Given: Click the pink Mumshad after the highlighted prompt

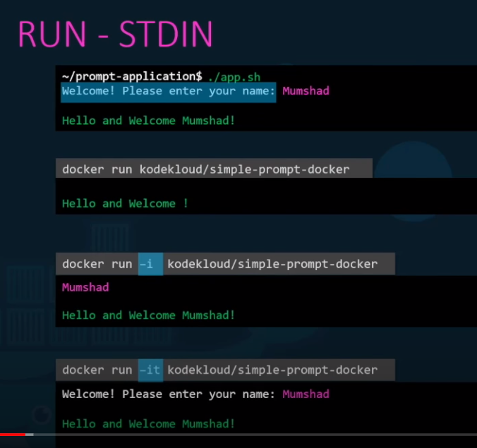Looking at the screenshot, I should [x=306, y=91].
